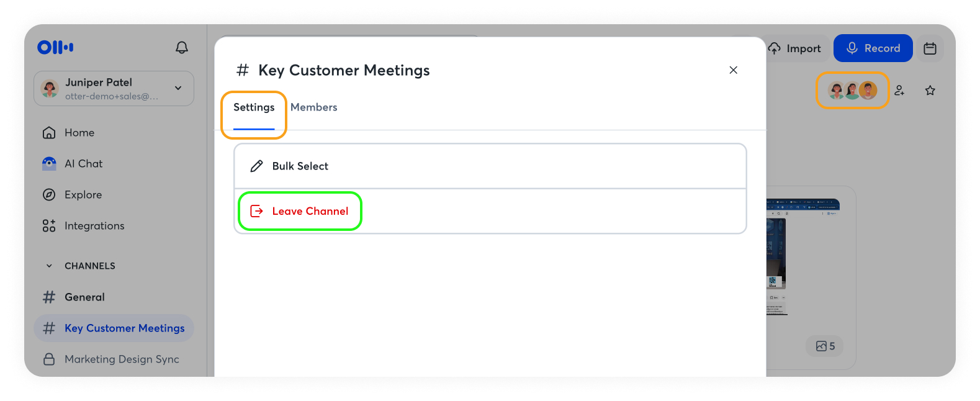Open the General channel
The width and height of the screenshot is (980, 401).
[x=84, y=297]
